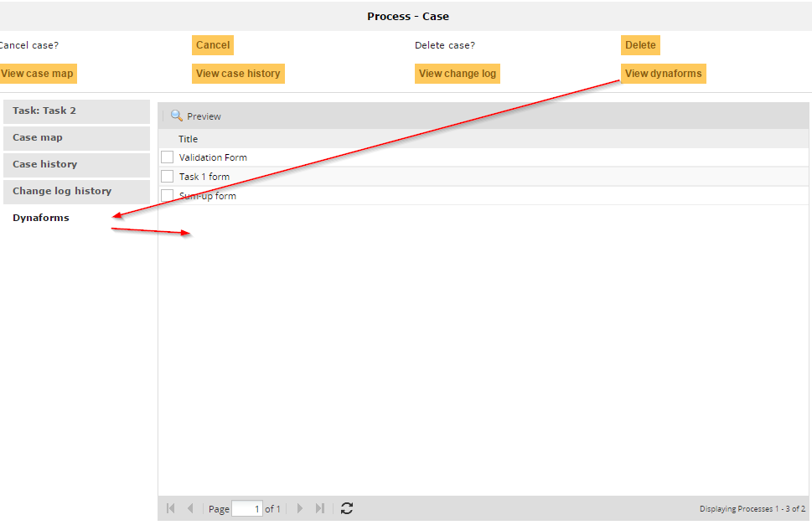Screen dimensions: 812x525
Task: Refresh the dynaforms list
Action: (347, 508)
